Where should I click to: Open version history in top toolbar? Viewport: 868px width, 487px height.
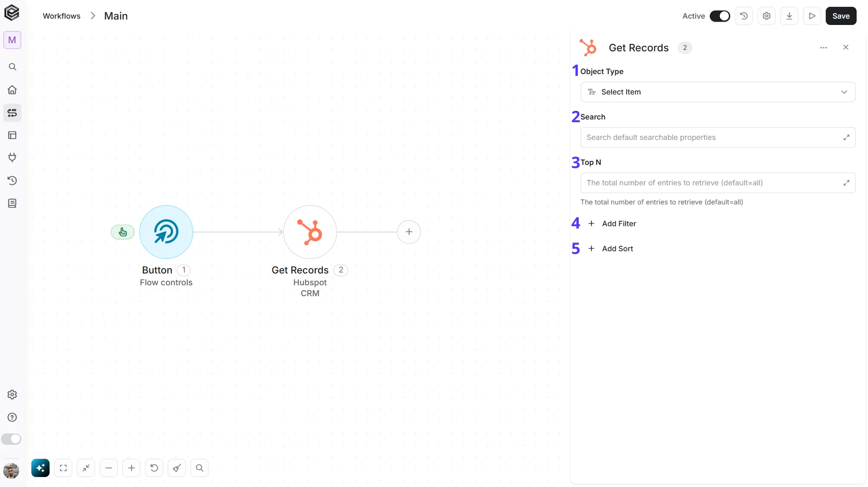(744, 16)
